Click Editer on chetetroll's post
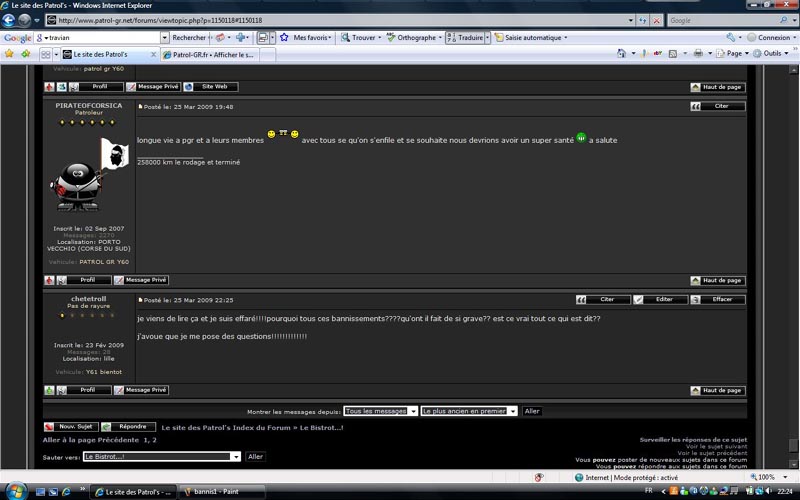800x500 pixels. [x=660, y=299]
